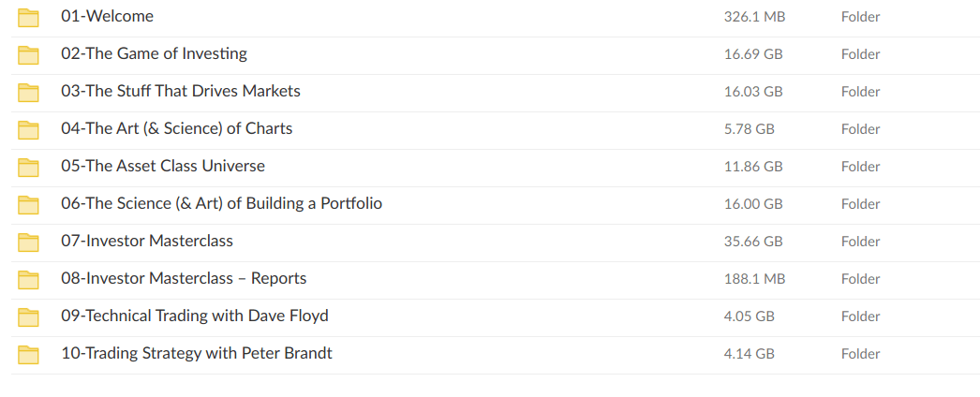Click folder icon for 10-Trading Strategy with Peter Brandt
The width and height of the screenshot is (980, 397).
29,354
